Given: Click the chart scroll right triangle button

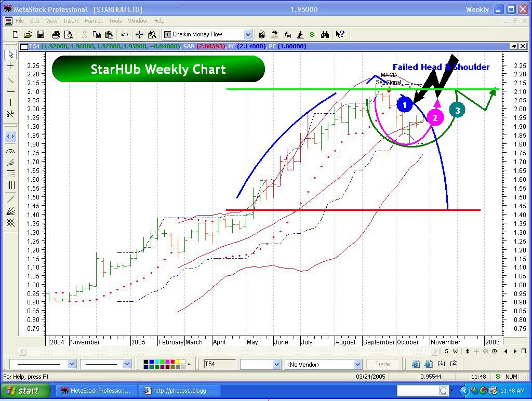Looking at the screenshot, I should click(515, 351).
